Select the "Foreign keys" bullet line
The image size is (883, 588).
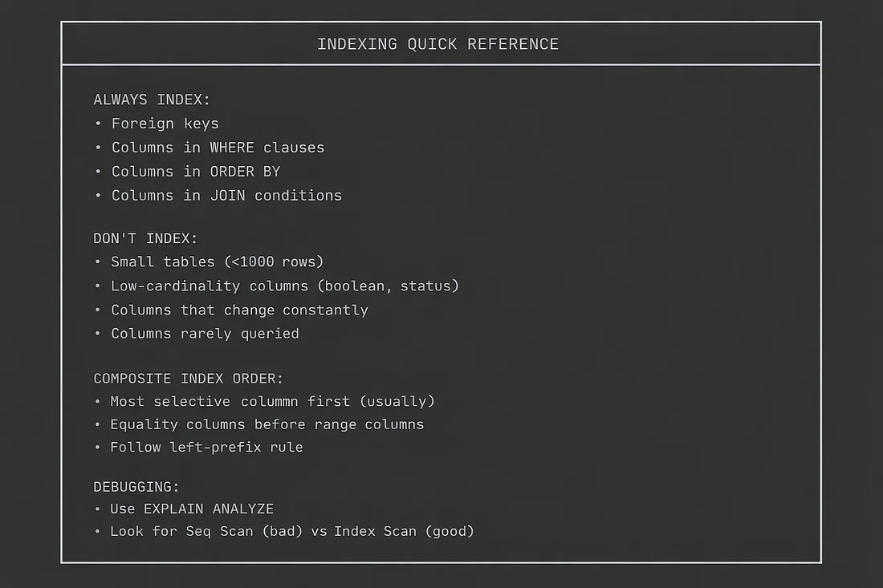tap(165, 124)
